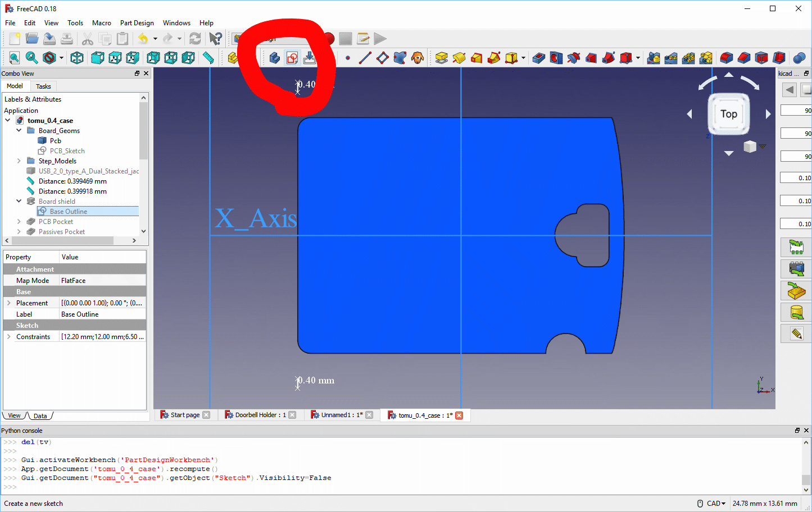The image size is (812, 512).
Task: Create a new sketch
Action: pos(292,58)
